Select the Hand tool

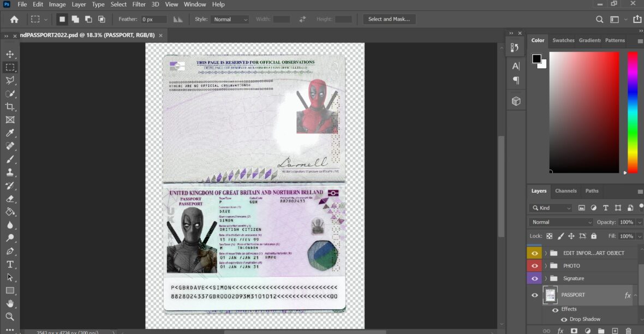10,303
